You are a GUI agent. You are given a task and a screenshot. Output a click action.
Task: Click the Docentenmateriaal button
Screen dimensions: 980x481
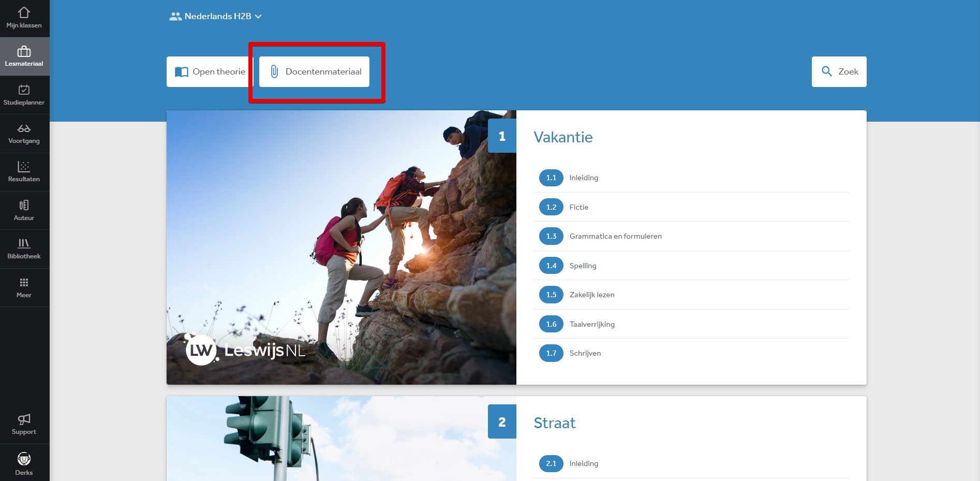click(314, 71)
